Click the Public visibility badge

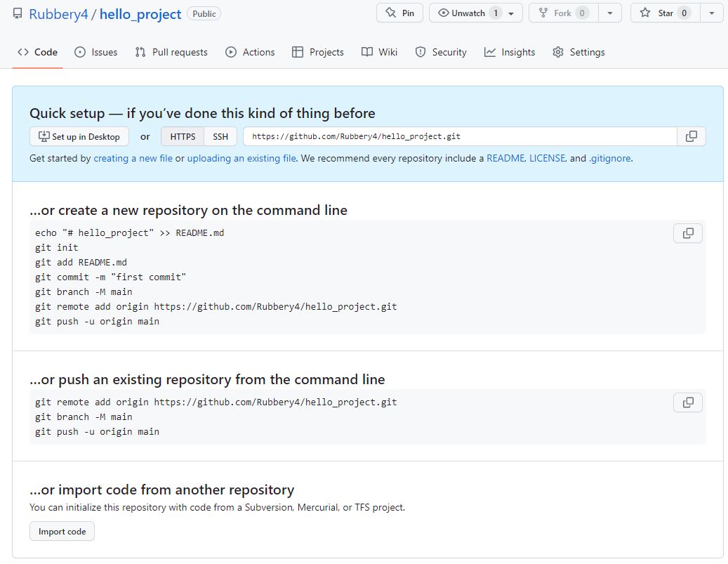click(x=204, y=13)
